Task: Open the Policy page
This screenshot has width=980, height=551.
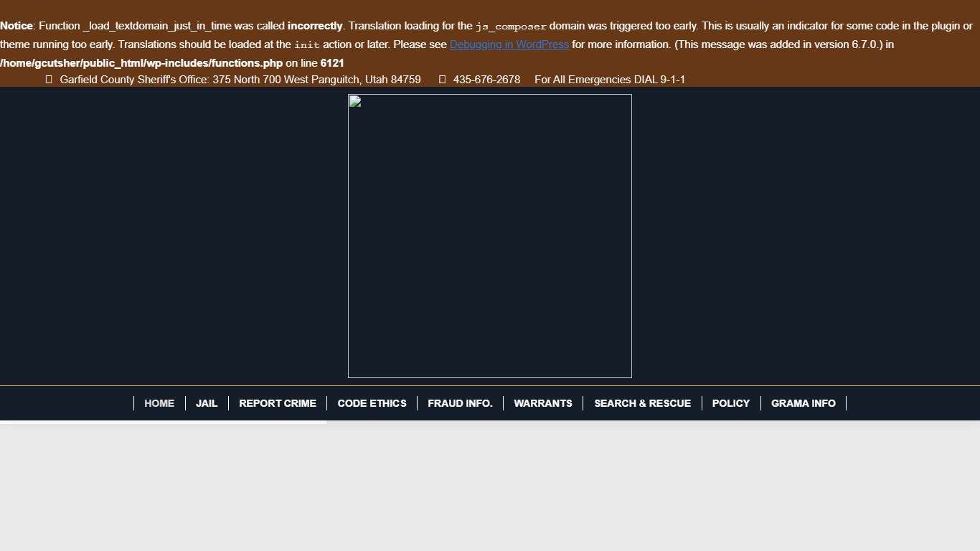Action: (x=730, y=403)
